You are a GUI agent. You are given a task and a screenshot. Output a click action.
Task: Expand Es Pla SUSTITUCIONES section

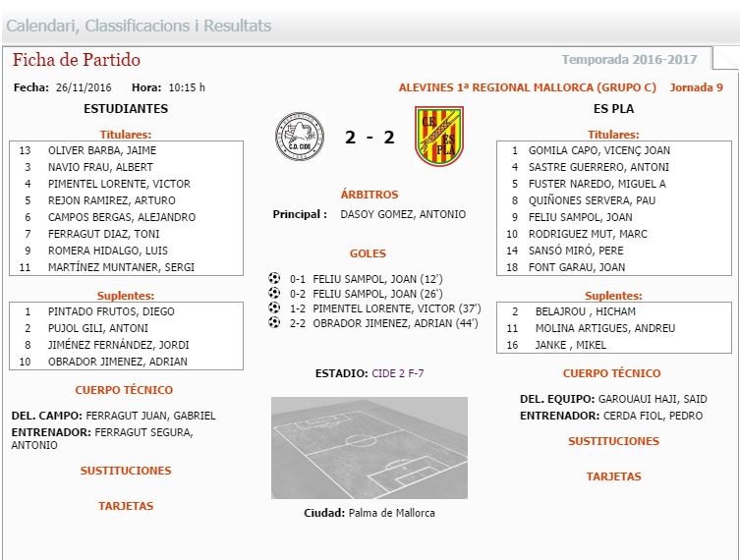coord(613,441)
